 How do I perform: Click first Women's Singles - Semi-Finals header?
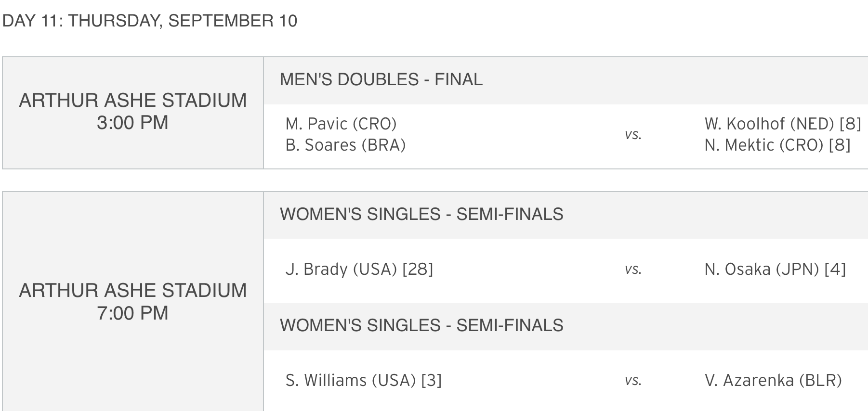[421, 214]
